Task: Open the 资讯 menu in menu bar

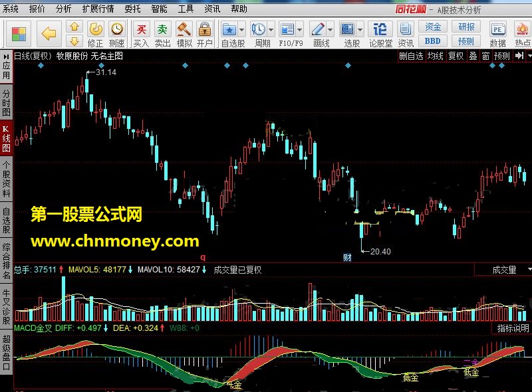Action: coord(212,9)
